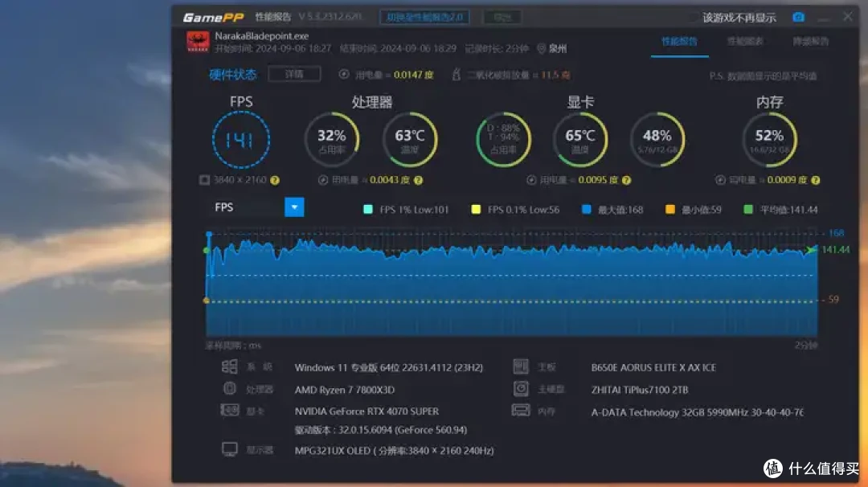Click the 0.0147 度 total power value
Viewport: 868px width, 487px height.
tap(414, 75)
